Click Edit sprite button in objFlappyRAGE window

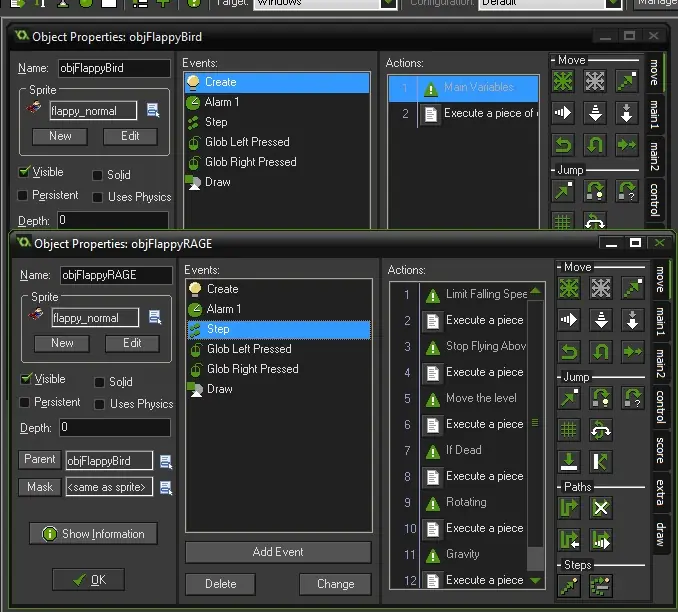tap(132, 343)
